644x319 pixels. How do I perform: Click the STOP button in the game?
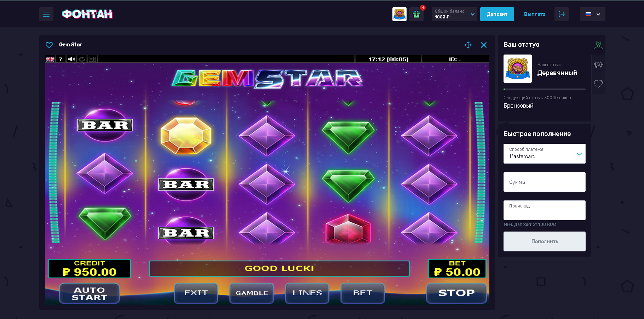[x=456, y=293]
